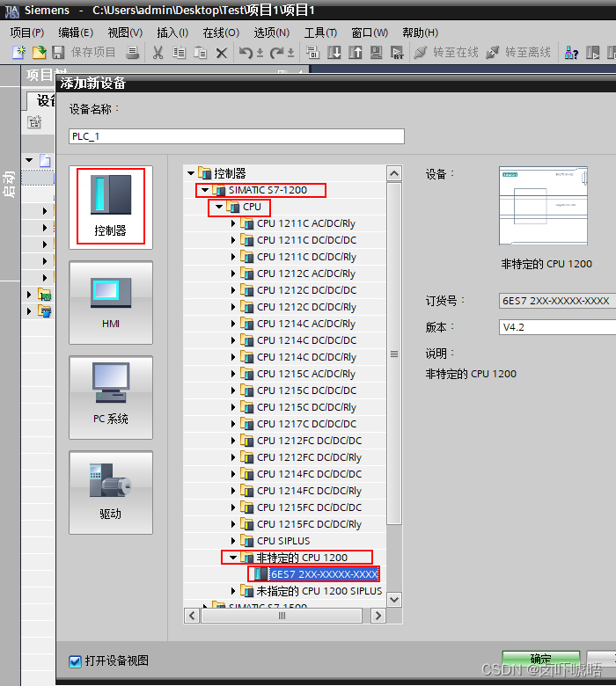This screenshot has width=616, height=686.
Task: Click the green 确定 confirm button
Action: click(540, 659)
